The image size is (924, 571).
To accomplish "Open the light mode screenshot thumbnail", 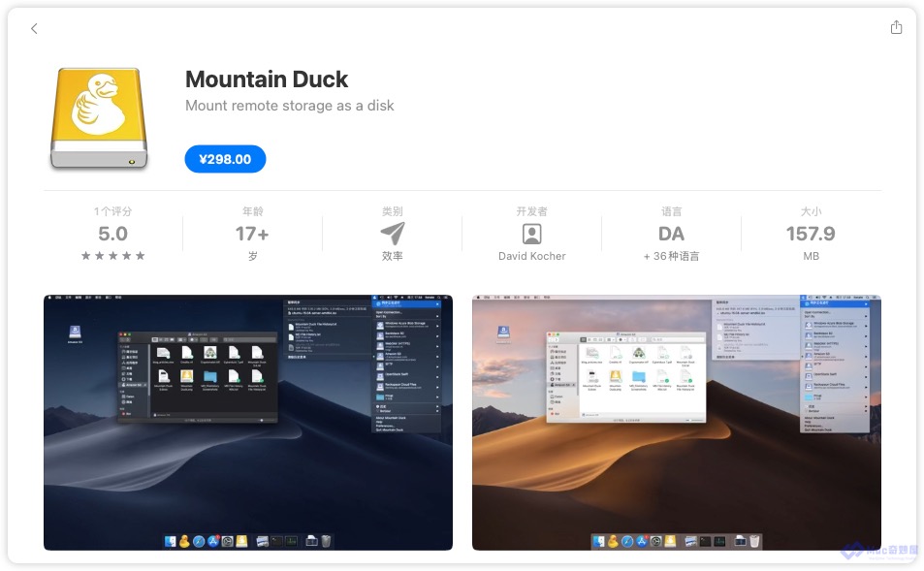I will click(677, 423).
